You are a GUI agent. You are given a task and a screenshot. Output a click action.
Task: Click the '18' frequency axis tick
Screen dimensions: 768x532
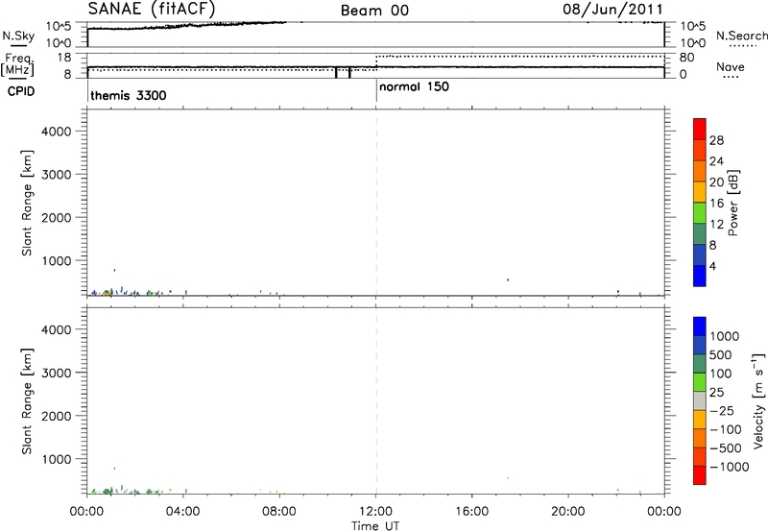coord(64,58)
